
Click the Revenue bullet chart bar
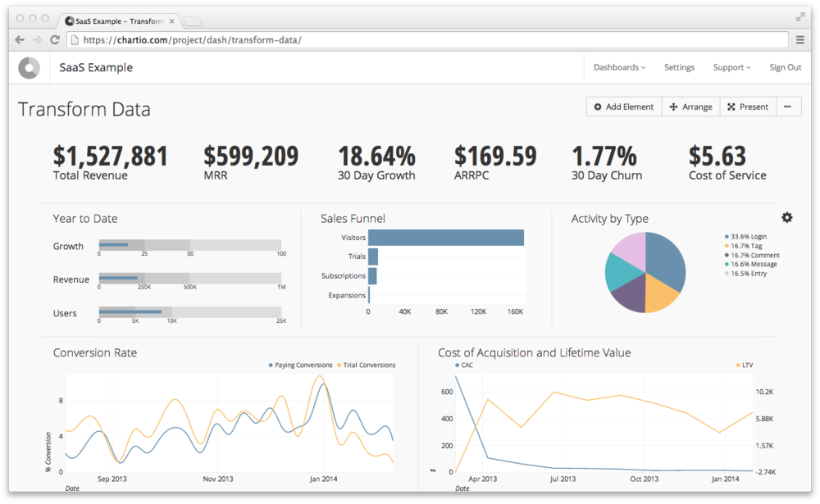(x=190, y=278)
